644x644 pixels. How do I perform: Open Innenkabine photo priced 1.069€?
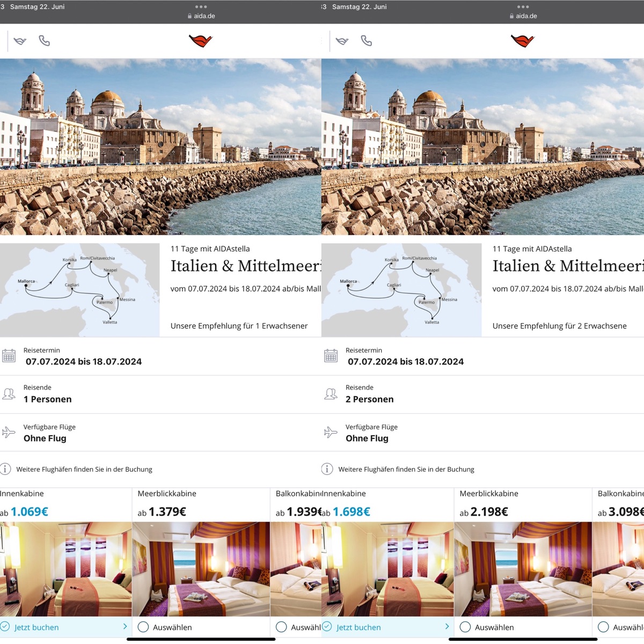click(65, 569)
